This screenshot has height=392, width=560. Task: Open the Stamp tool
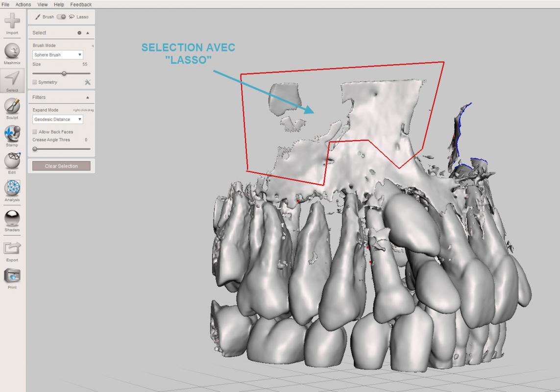click(x=12, y=136)
